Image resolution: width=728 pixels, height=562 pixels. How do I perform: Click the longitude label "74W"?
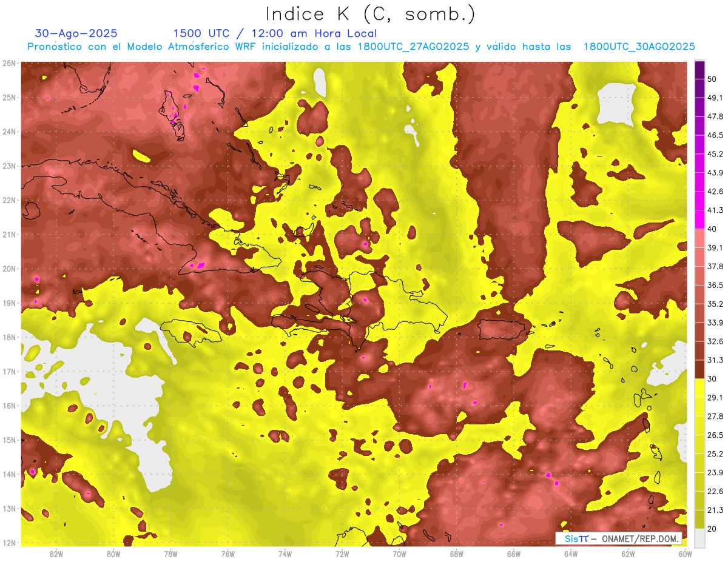[x=285, y=554]
